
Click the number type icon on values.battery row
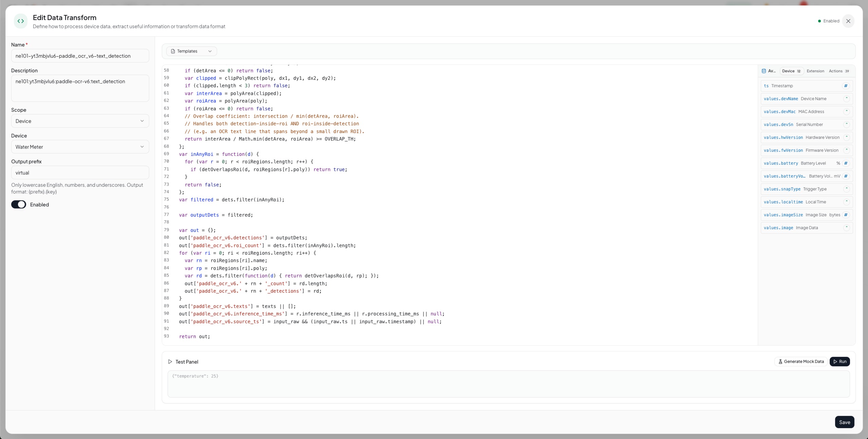tap(846, 163)
